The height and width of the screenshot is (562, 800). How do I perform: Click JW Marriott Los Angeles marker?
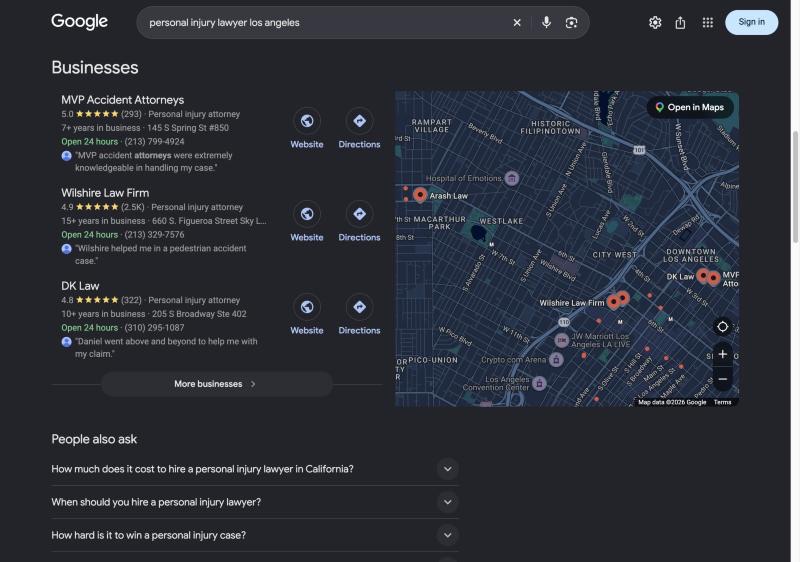pos(562,340)
